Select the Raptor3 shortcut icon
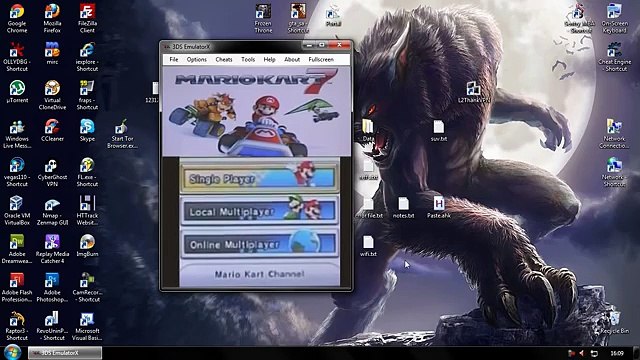The height and width of the screenshot is (360, 640). pos(17,326)
